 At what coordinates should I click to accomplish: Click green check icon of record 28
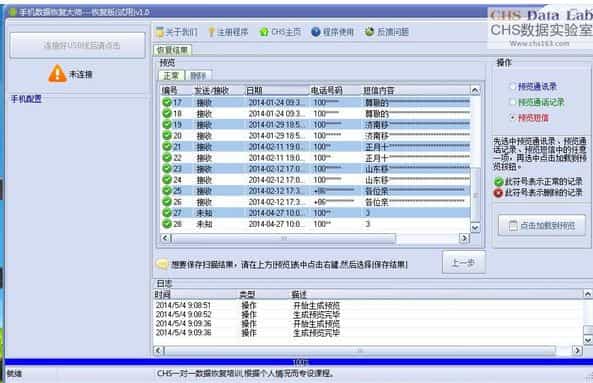tap(167, 224)
